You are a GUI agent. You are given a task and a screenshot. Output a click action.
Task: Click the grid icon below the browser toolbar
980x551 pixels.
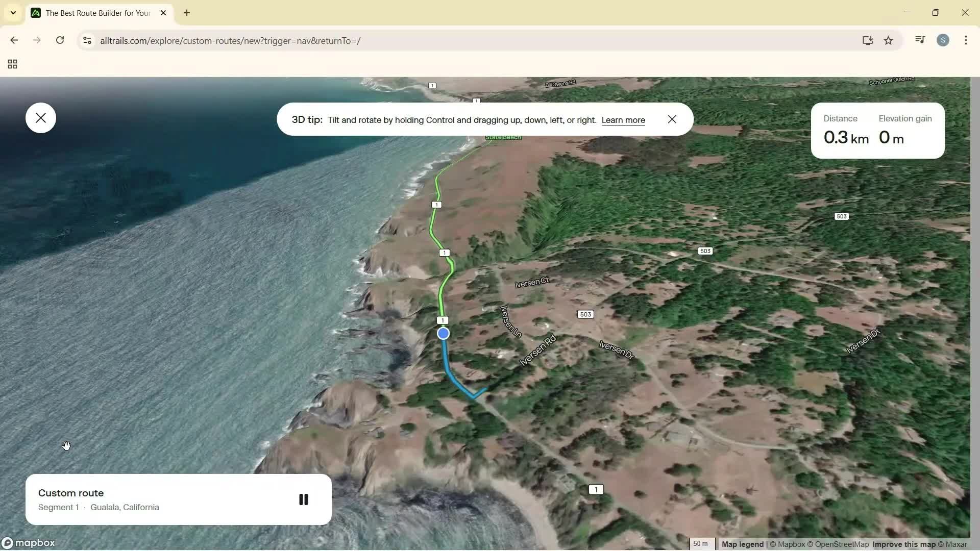click(x=11, y=64)
